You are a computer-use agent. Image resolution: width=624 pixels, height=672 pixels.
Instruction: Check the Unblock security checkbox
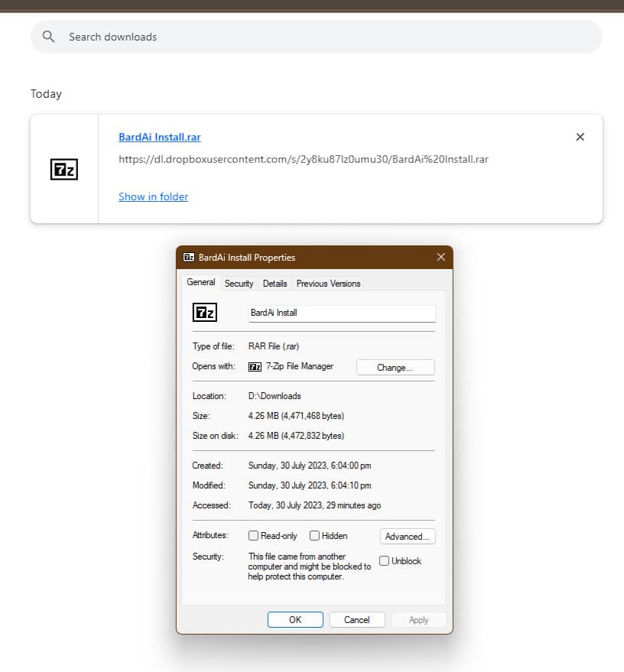click(x=384, y=560)
